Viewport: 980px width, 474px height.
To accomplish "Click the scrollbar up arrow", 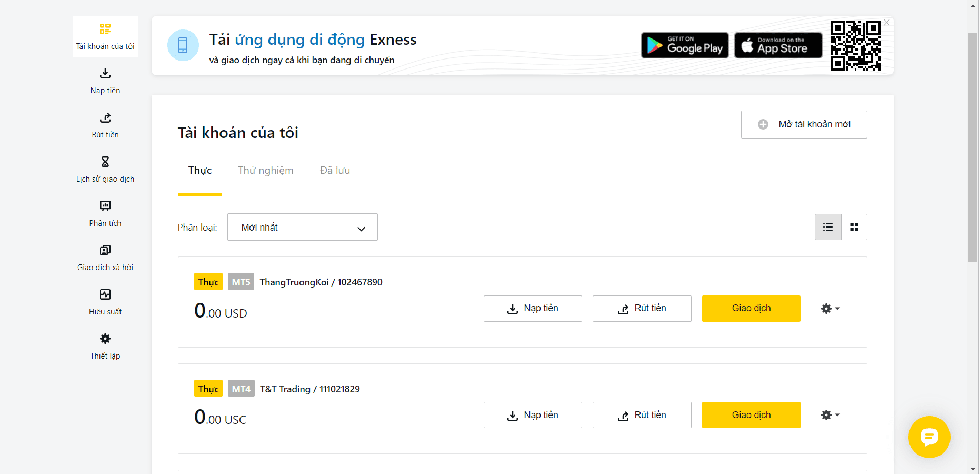I will click(973, 5).
